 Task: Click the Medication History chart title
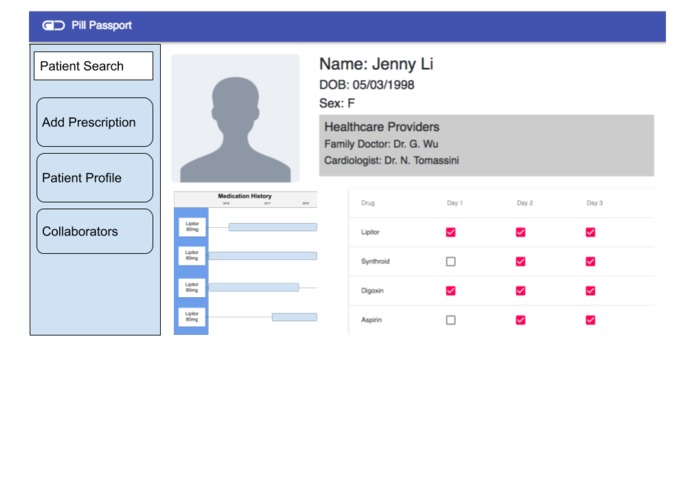click(245, 196)
